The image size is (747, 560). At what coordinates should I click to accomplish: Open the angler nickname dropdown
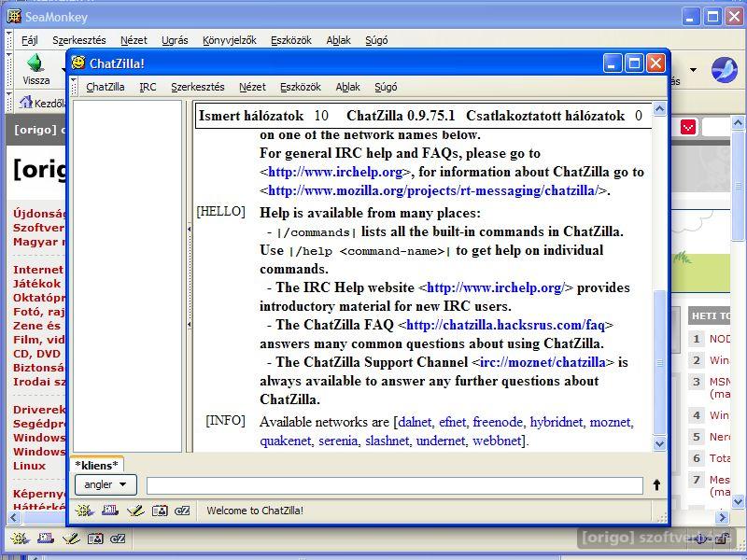point(106,484)
